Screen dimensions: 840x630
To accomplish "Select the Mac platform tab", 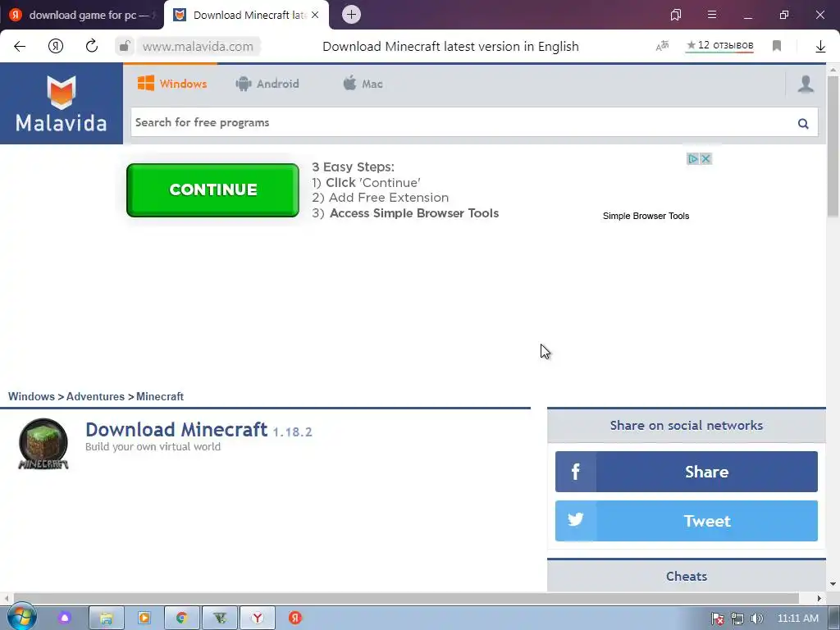I will click(x=363, y=84).
